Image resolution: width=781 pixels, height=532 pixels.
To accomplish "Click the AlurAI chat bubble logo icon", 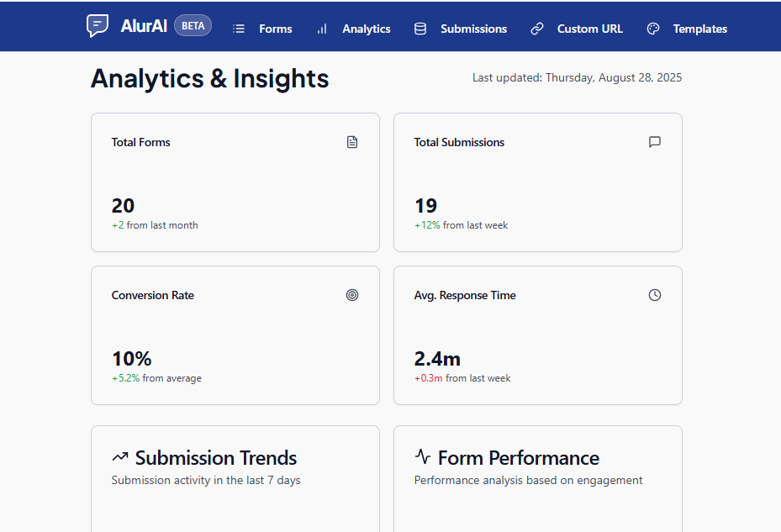I will (x=98, y=25).
